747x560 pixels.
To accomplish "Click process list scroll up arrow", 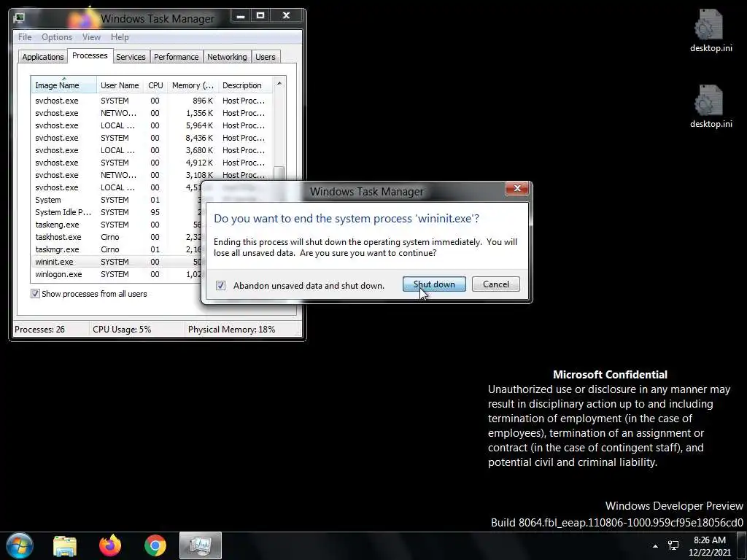I will click(279, 83).
